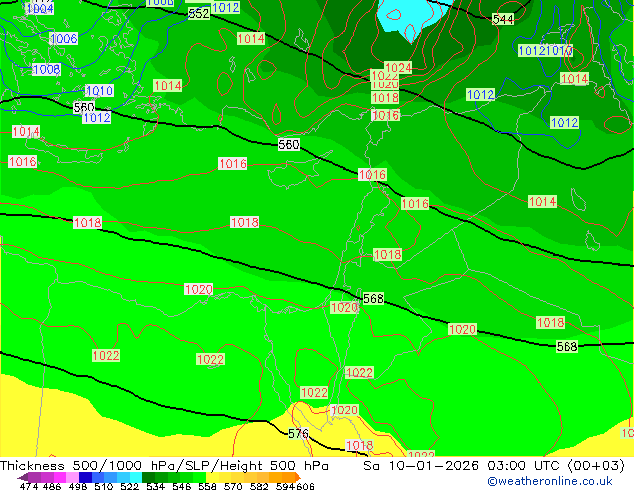Pick the dark blue legend swatch
Screen dimensions: 634x490
pyautogui.click(x=85, y=477)
